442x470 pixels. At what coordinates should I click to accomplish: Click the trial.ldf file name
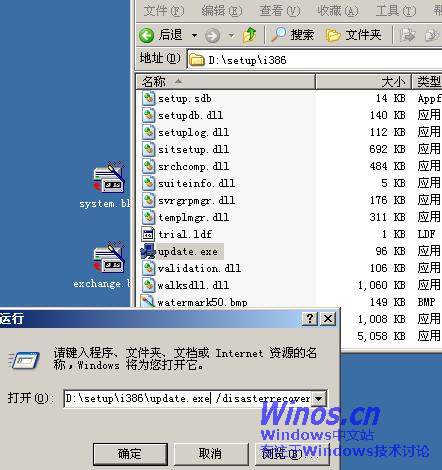click(185, 234)
